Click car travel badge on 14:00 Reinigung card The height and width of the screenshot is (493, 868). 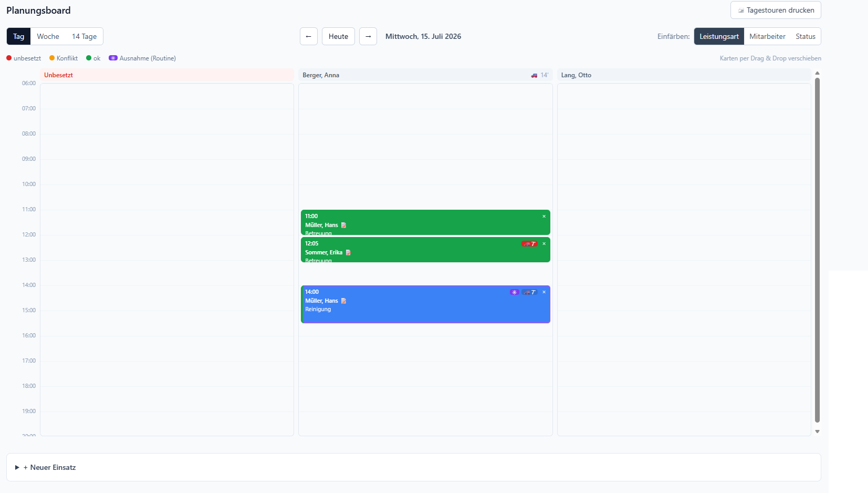click(529, 292)
